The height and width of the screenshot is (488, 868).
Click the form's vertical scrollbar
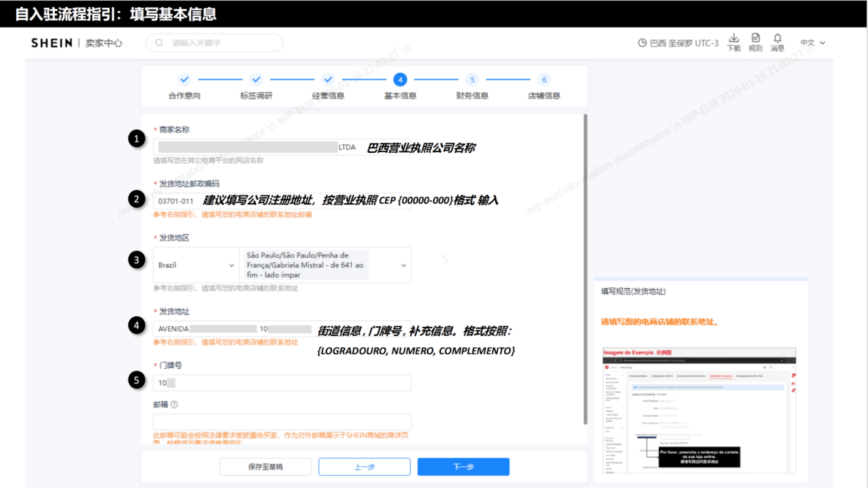[585, 269]
